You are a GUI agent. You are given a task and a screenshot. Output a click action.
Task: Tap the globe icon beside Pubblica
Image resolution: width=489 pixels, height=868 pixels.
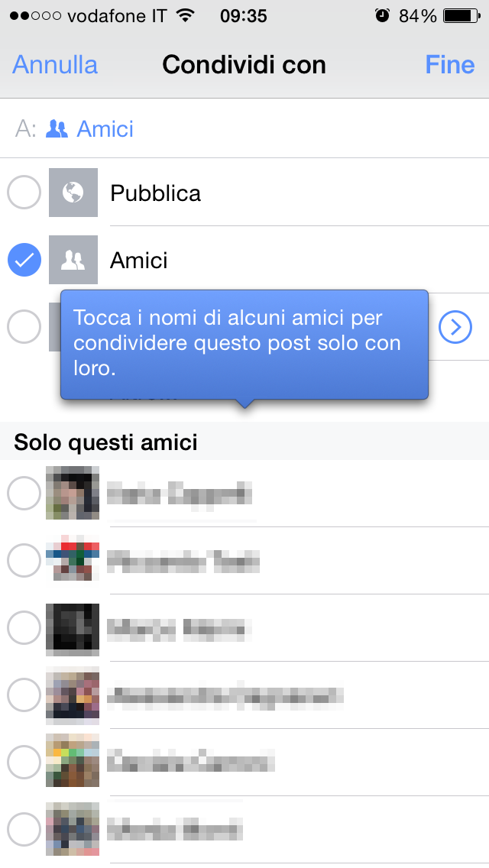pos(73,193)
